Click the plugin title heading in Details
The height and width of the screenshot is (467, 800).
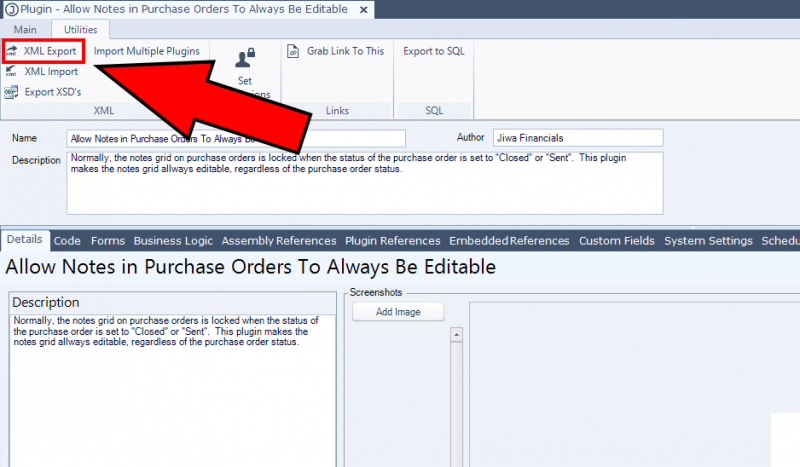251,267
